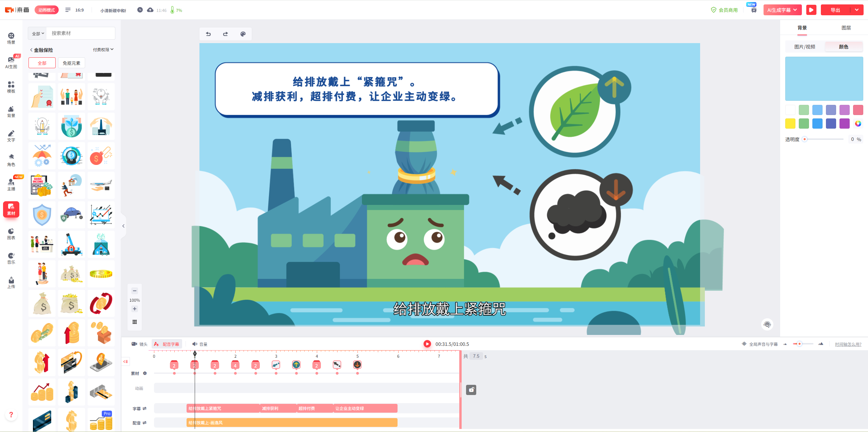Switch to the 图层 tab
This screenshot has width=868, height=432.
(x=846, y=28)
